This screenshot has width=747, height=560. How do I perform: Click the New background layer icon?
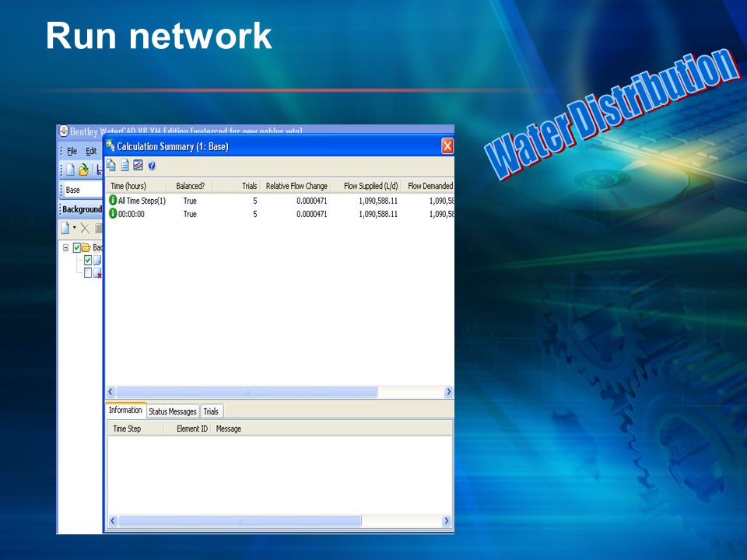coord(65,229)
